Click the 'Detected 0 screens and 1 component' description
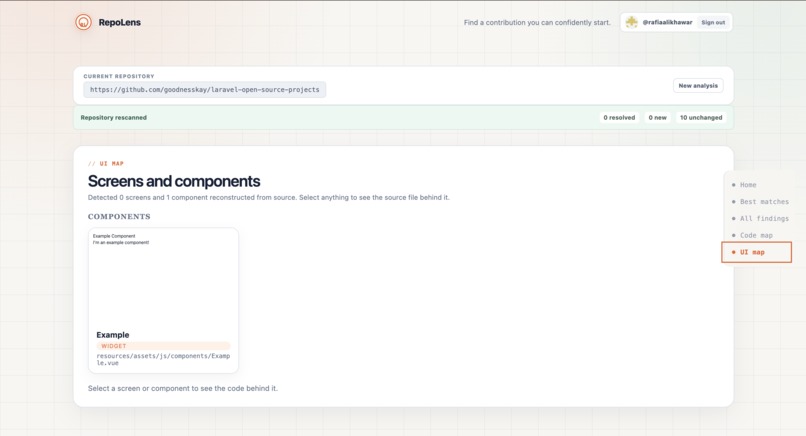The width and height of the screenshot is (806, 436). pyautogui.click(x=268, y=197)
